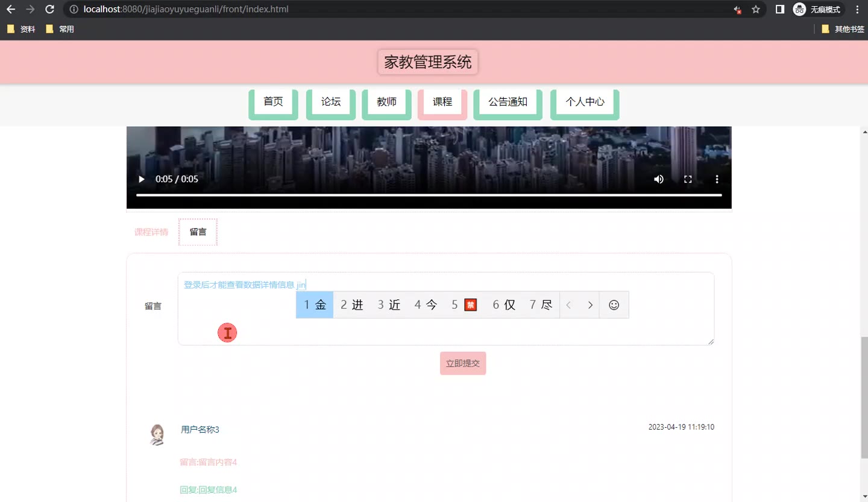The height and width of the screenshot is (502, 868).
Task: Choose candidate 1 金
Action: click(x=315, y=305)
